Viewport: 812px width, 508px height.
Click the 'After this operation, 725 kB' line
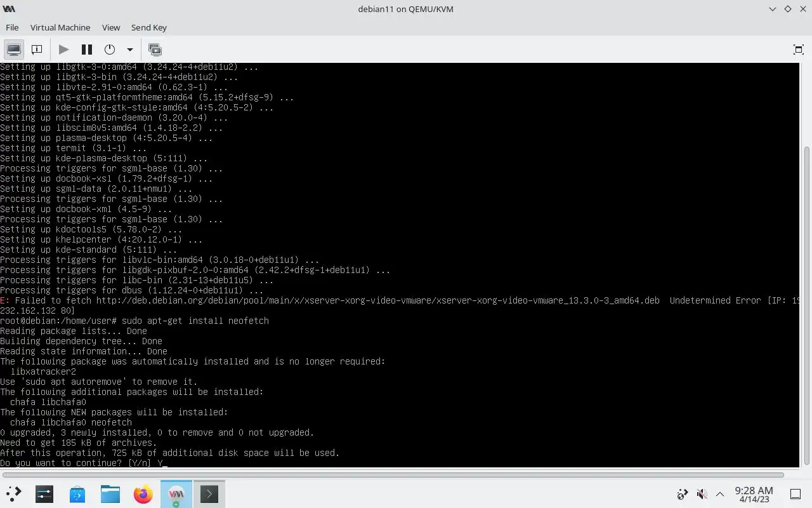[170, 453]
